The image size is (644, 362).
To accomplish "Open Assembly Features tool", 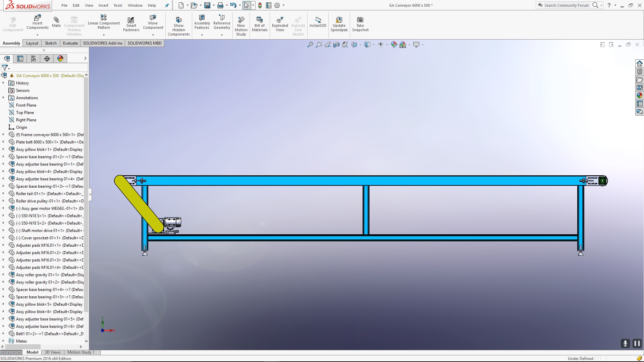I will (202, 22).
